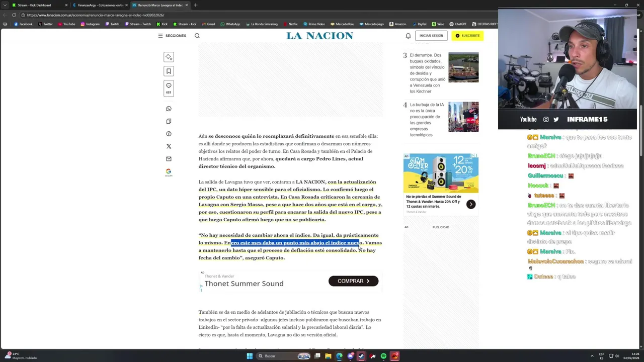
Task: Click the taskbar clock showing 14:26
Action: 631,356
